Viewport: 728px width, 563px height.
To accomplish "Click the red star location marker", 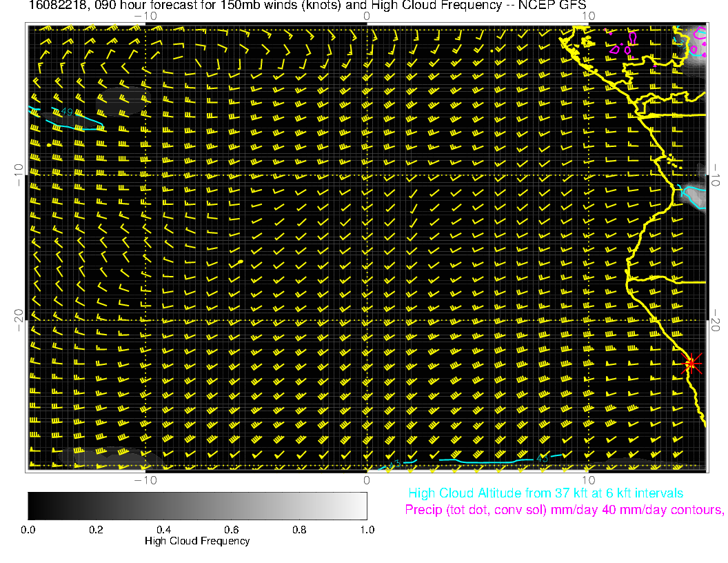I will coord(691,363).
